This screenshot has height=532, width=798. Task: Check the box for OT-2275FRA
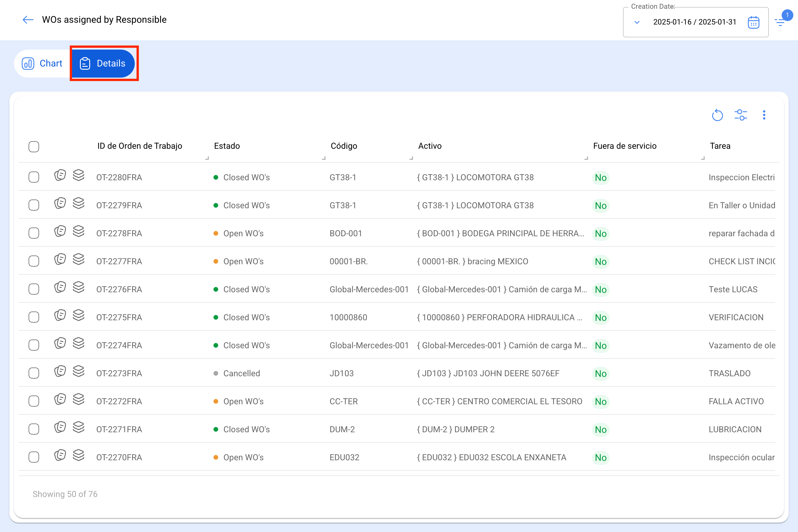click(x=34, y=317)
